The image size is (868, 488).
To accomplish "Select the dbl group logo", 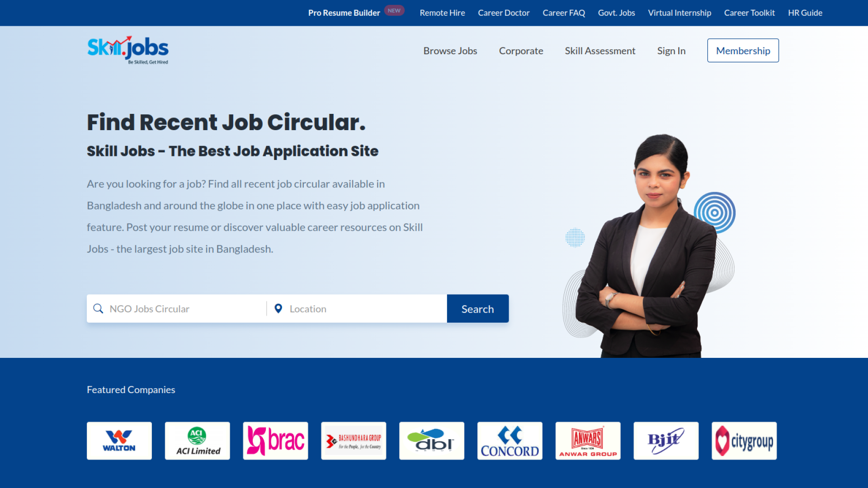I will pyautogui.click(x=432, y=441).
